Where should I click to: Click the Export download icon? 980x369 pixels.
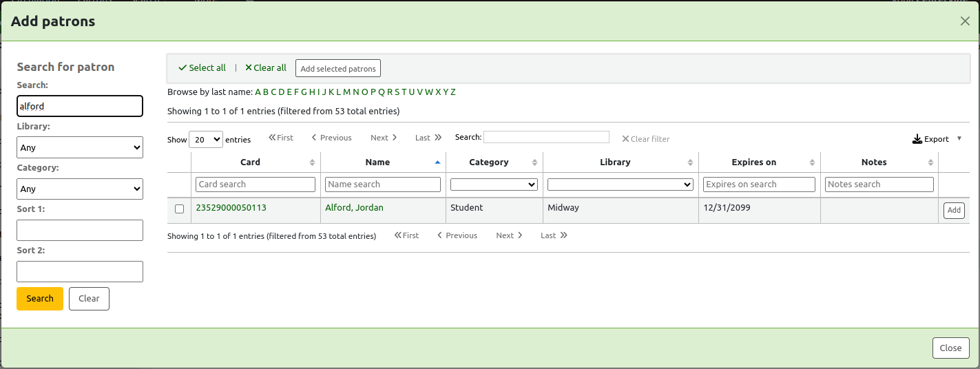tap(917, 139)
